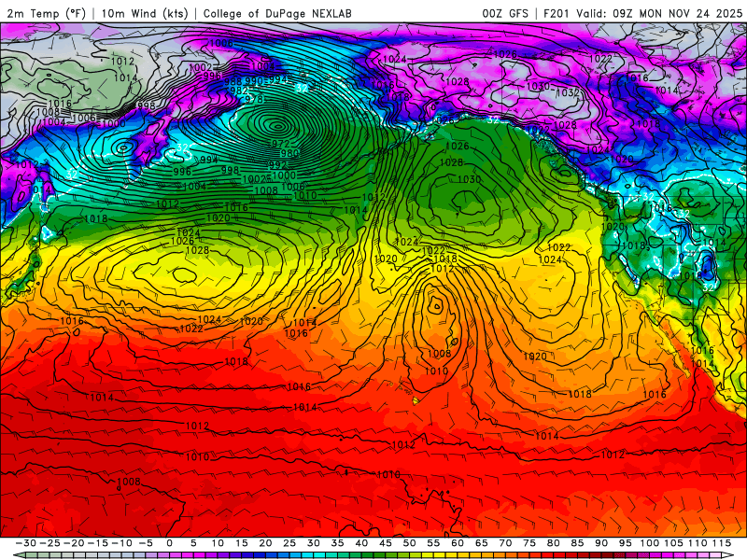Image resolution: width=747 pixels, height=560 pixels.
Task: Click the 982 isobar pressure label
Action: tap(238, 91)
